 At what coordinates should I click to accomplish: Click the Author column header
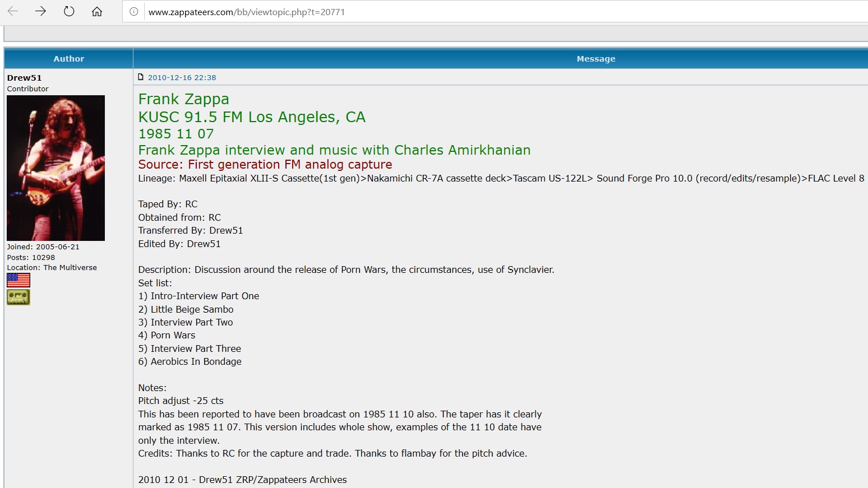click(69, 59)
